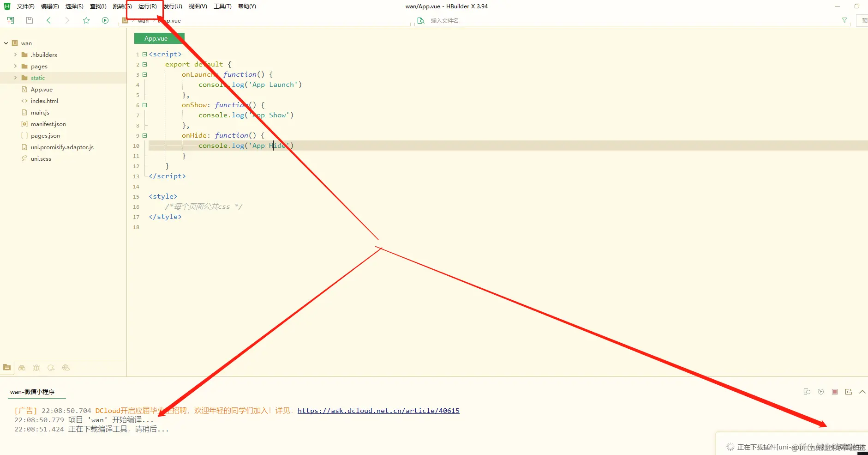Viewport: 868px width, 455px height.
Task: Click the HBuilder X logo icon
Action: point(7,6)
